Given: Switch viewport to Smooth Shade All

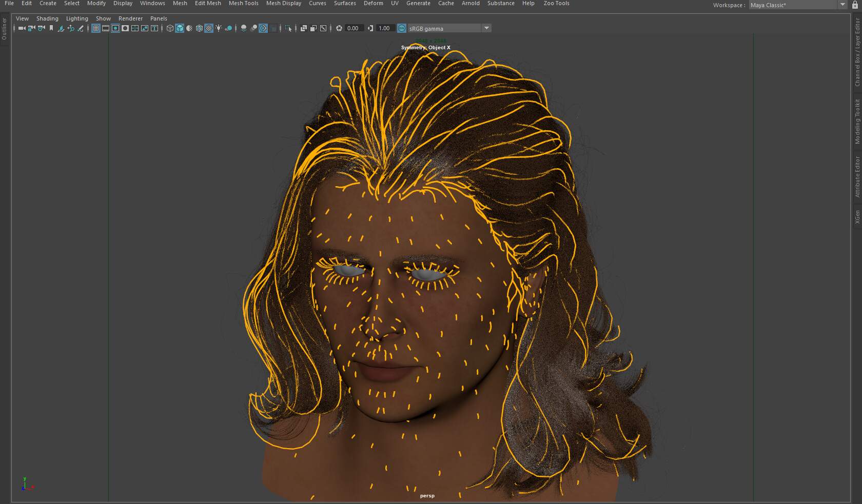Looking at the screenshot, I should [x=180, y=28].
